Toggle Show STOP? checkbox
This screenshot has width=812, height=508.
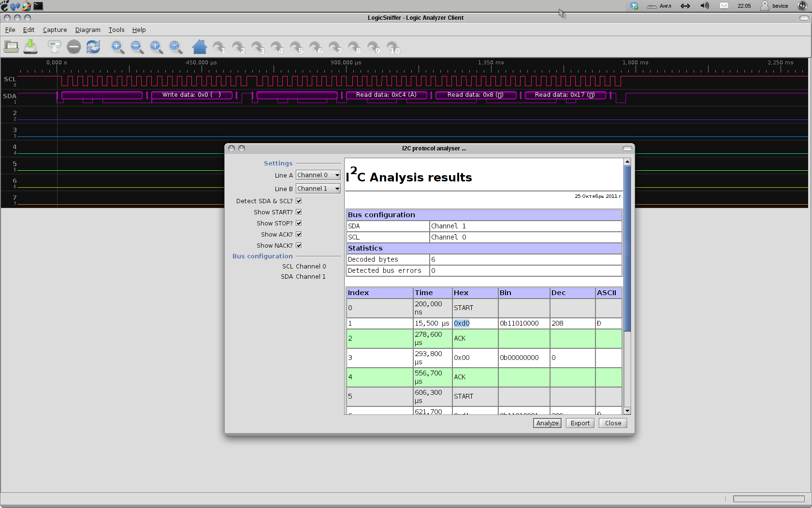click(x=299, y=223)
